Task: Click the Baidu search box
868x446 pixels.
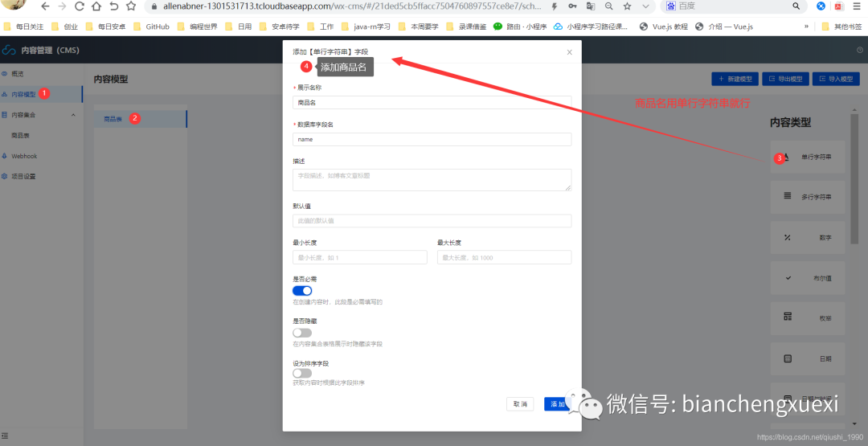Action: (734, 6)
